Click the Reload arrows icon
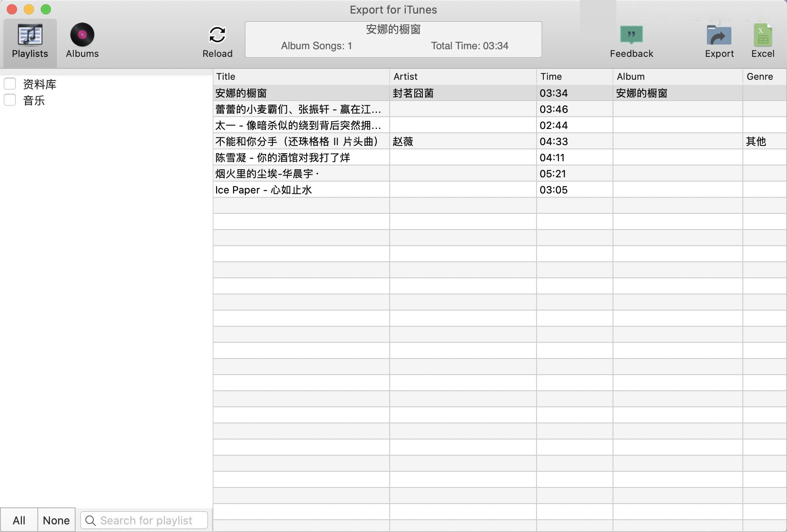 pos(217,35)
